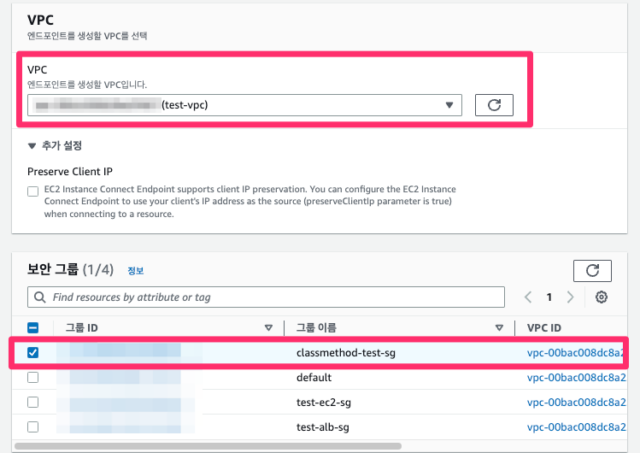The image size is (640, 453).
Task: Uncheck the classmethod-test-sg security group
Action: (x=33, y=353)
